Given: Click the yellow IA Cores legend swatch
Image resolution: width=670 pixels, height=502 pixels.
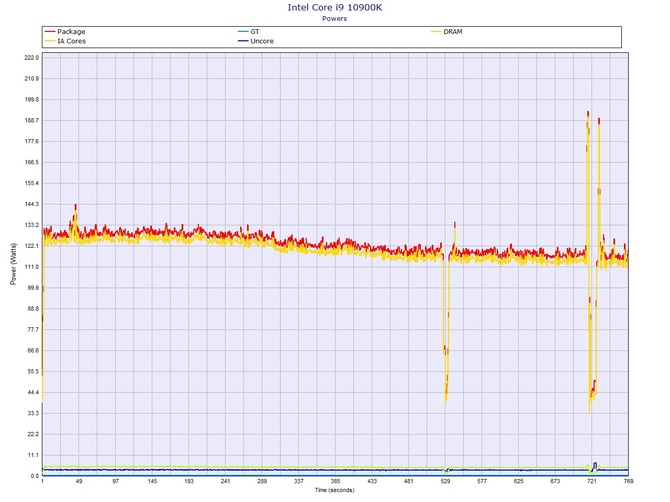Looking at the screenshot, I should (x=50, y=41).
